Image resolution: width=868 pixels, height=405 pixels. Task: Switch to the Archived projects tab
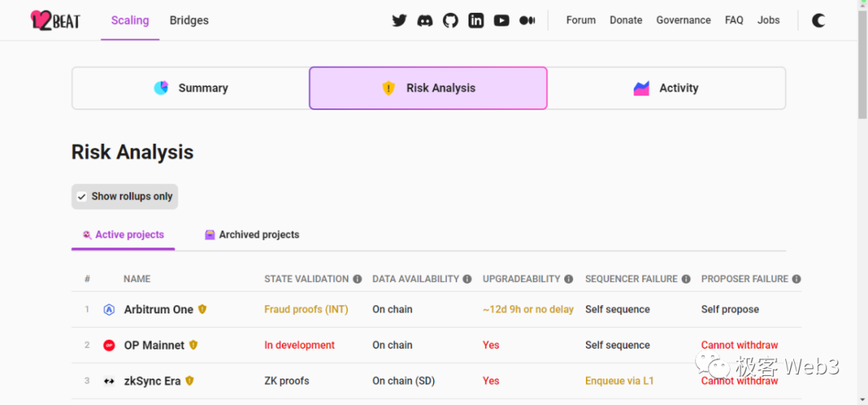(252, 235)
